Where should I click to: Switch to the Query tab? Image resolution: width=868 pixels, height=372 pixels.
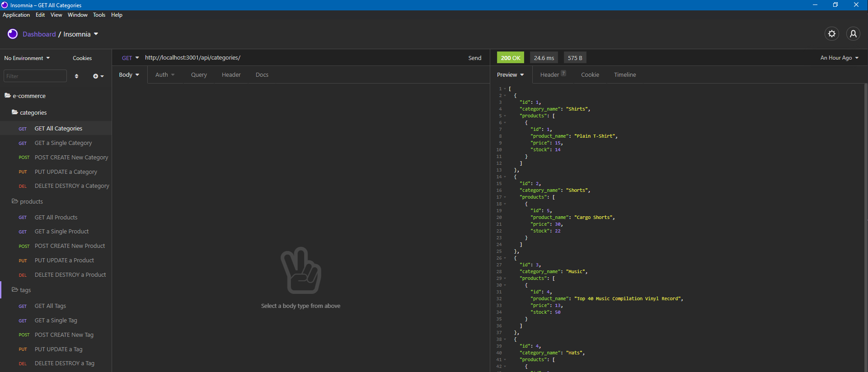[199, 75]
